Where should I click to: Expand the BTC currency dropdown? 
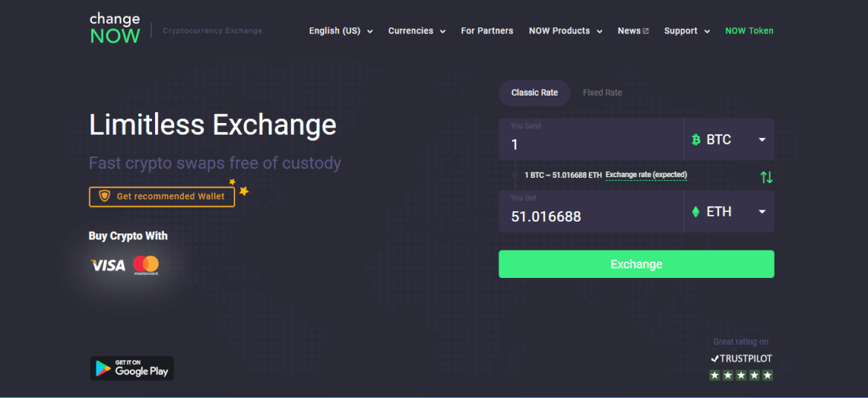pyautogui.click(x=762, y=140)
